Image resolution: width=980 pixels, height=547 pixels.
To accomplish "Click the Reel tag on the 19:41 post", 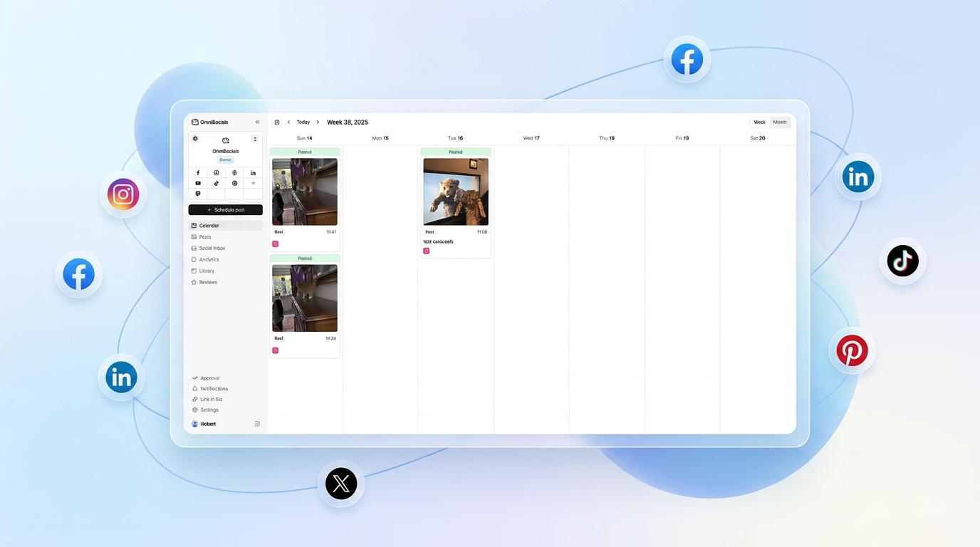I will click(x=278, y=232).
